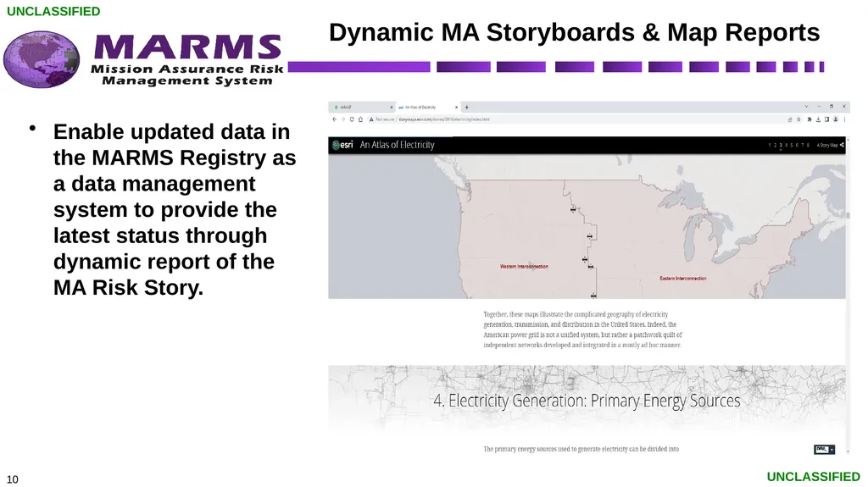Click the Esri logo in story header
Viewport: 868px width, 487px height.
tap(342, 145)
